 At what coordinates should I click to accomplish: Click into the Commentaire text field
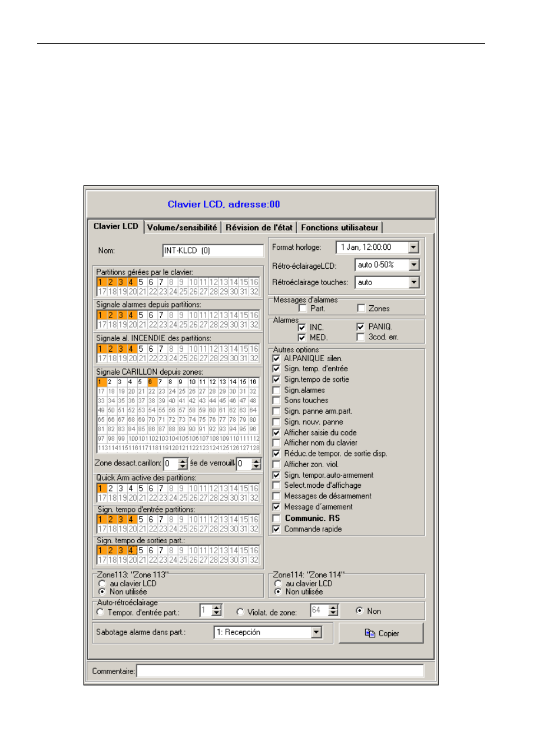pyautogui.click(x=280, y=671)
